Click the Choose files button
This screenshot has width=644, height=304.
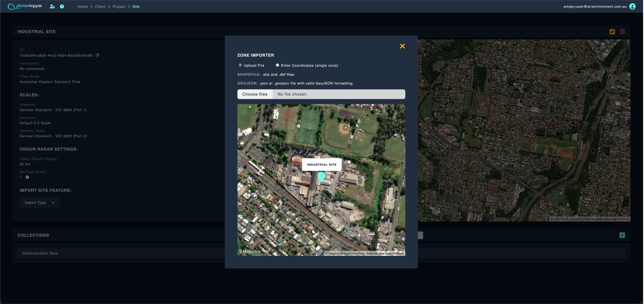pyautogui.click(x=255, y=94)
